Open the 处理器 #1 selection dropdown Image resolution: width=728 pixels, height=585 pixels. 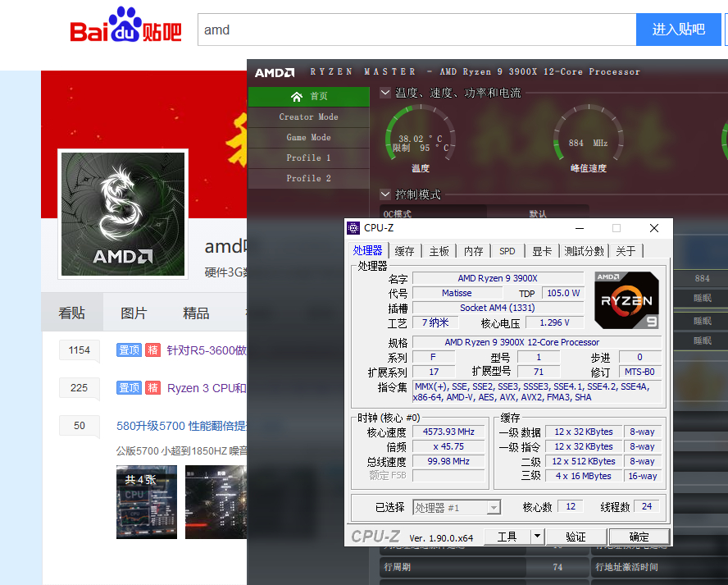[x=494, y=507]
